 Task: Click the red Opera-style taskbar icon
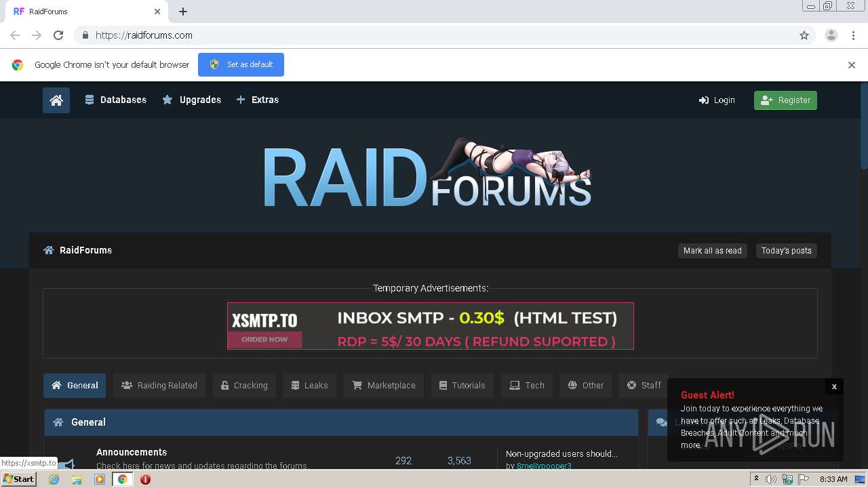145,479
